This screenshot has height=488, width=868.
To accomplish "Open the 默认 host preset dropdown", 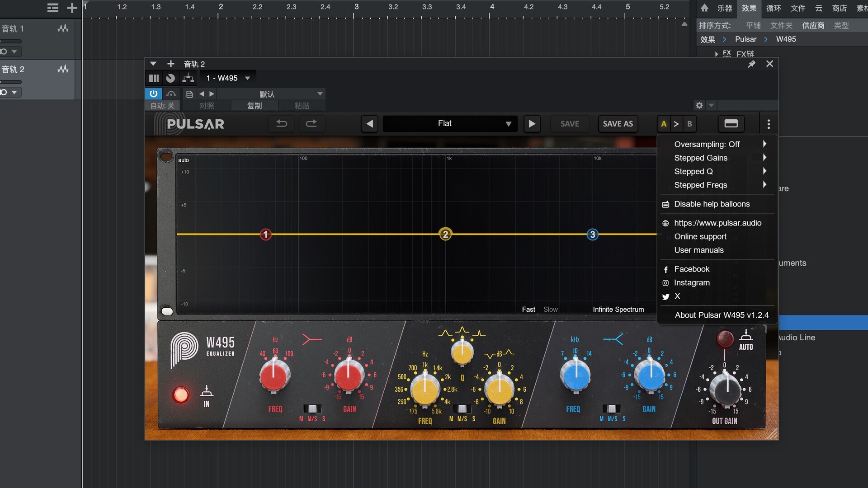I will coord(271,94).
